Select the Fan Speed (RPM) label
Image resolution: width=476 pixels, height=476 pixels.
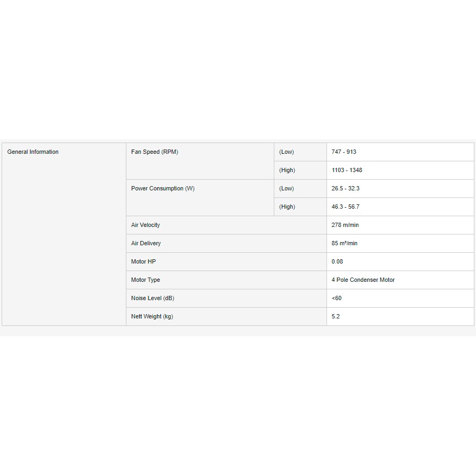coord(154,152)
